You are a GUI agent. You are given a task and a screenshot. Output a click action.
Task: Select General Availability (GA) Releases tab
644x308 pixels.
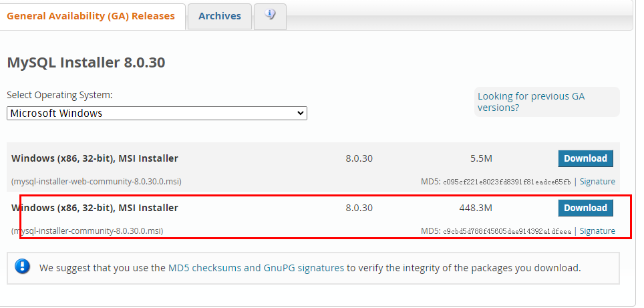[91, 17]
